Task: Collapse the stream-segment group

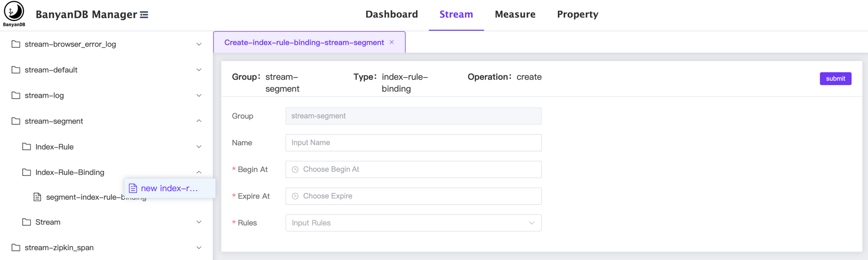Action: click(x=199, y=121)
